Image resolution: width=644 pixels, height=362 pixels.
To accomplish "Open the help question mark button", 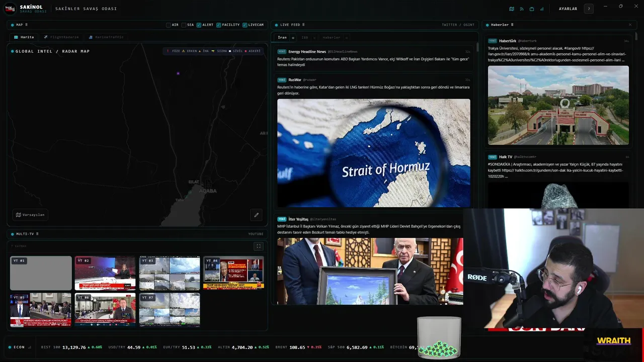I will (x=589, y=9).
